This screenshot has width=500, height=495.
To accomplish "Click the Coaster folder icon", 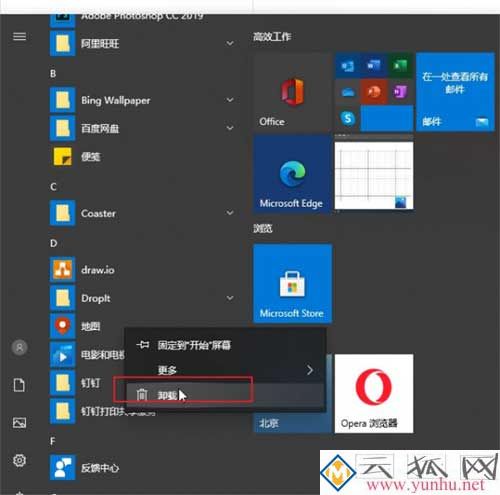I will click(x=62, y=213).
